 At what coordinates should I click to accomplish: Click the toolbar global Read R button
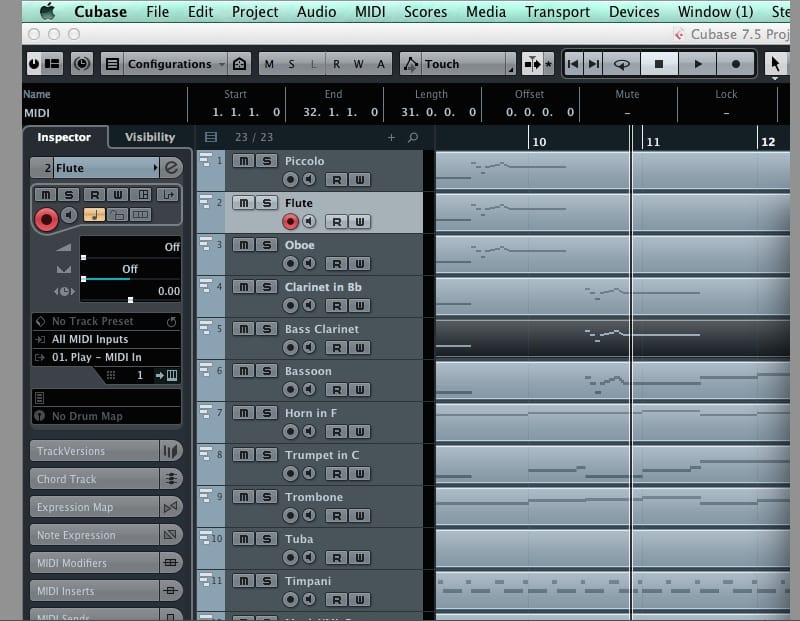click(x=336, y=64)
